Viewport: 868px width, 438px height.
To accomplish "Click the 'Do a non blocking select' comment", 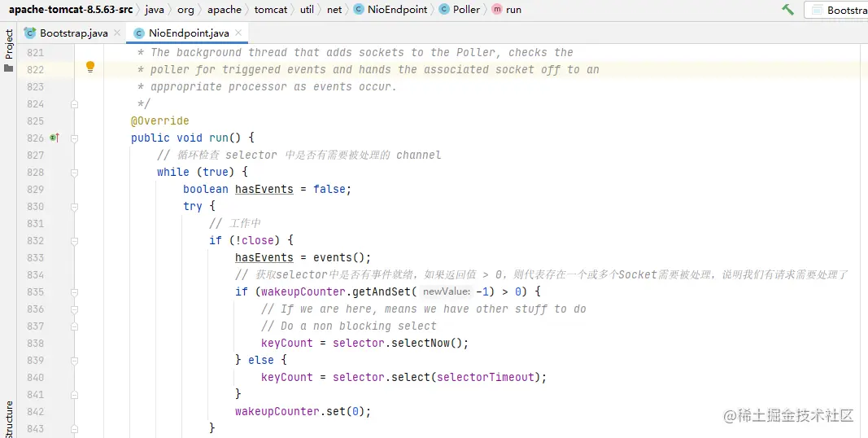I will tap(349, 326).
